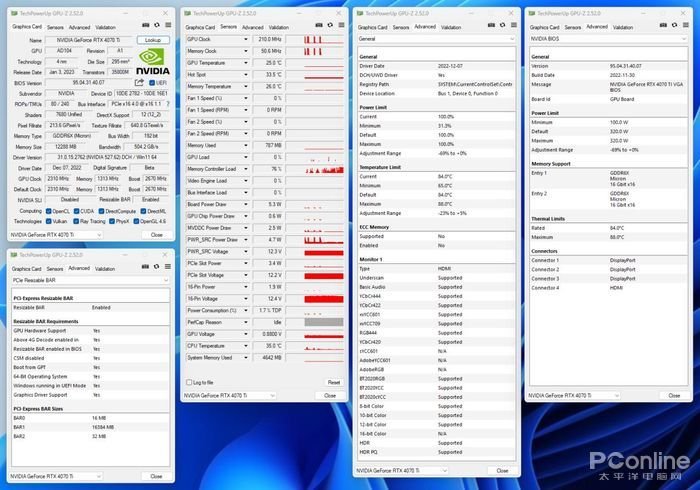Click Connector 4 HDMI entry in BIOS window

tap(608, 288)
